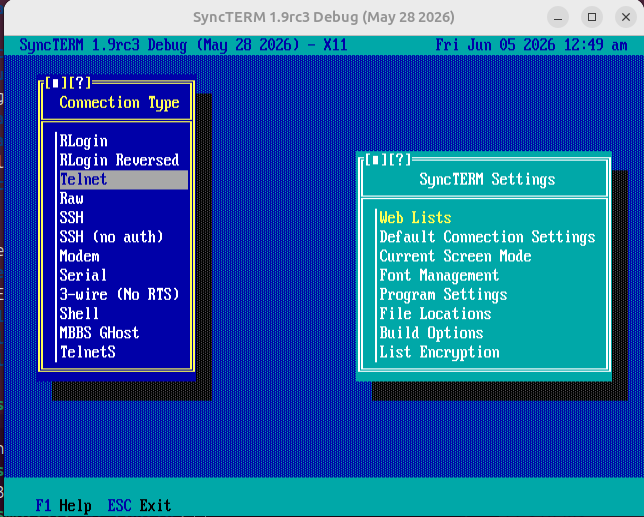Close the Connection Type dialog using [■]

click(x=55, y=83)
